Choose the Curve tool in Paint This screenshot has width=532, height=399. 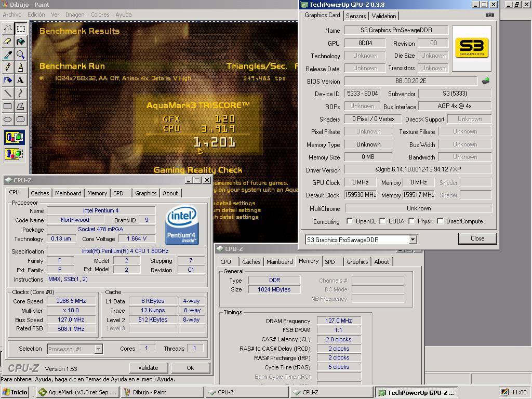pyautogui.click(x=21, y=93)
